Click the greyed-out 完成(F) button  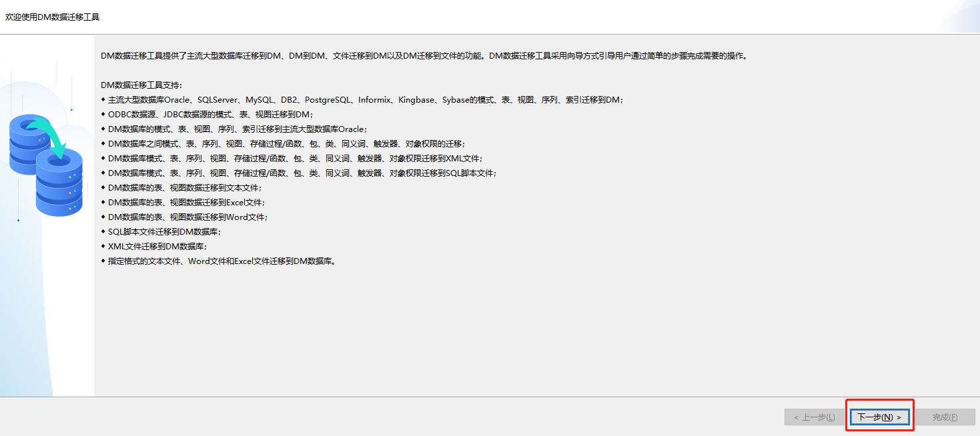click(945, 417)
